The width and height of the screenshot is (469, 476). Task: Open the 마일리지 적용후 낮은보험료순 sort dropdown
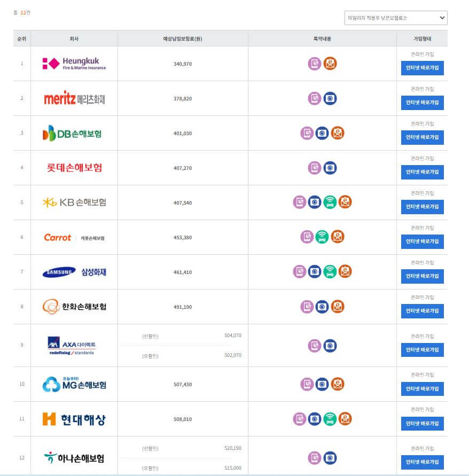pyautogui.click(x=395, y=18)
